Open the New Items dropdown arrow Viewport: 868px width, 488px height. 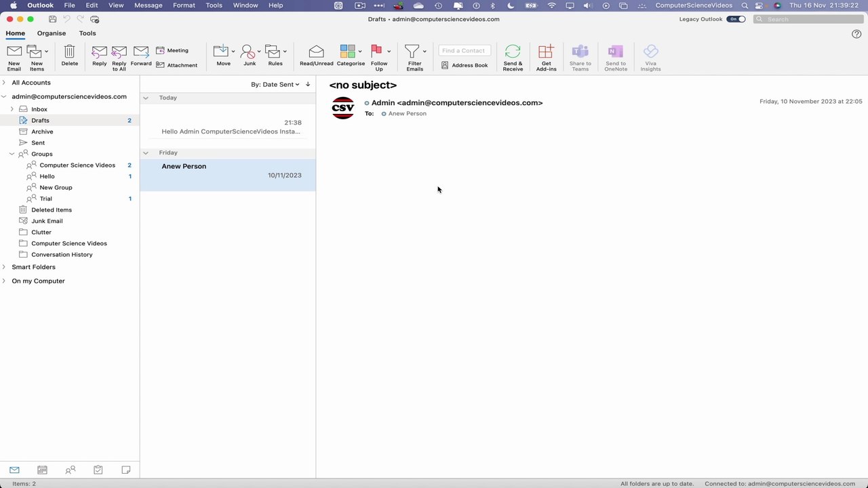point(46,52)
